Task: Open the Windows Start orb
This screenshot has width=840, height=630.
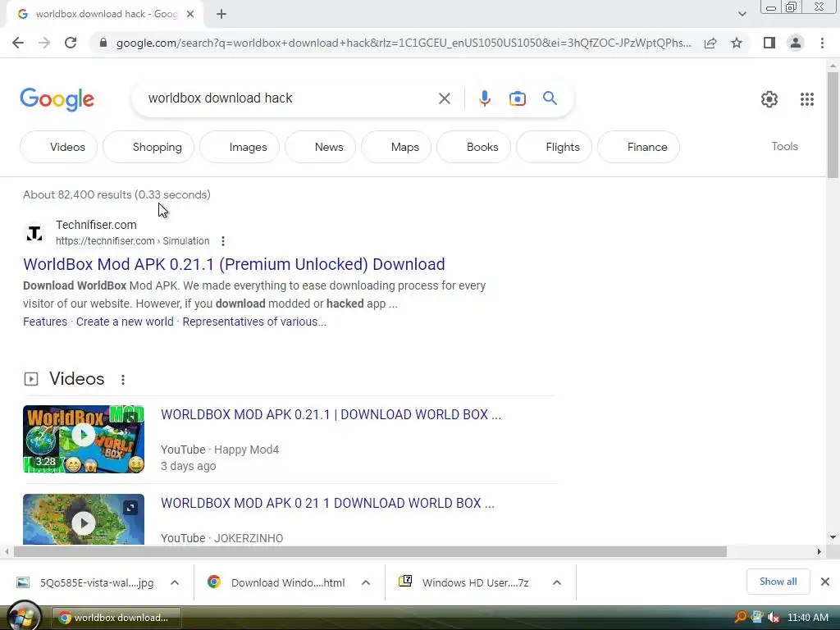Action: (x=22, y=617)
